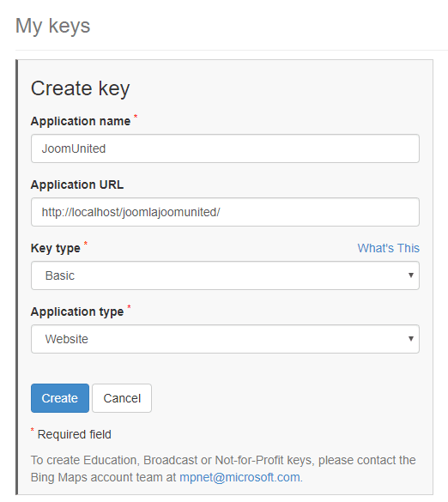
Task: Click the Required field note
Action: (x=75, y=434)
